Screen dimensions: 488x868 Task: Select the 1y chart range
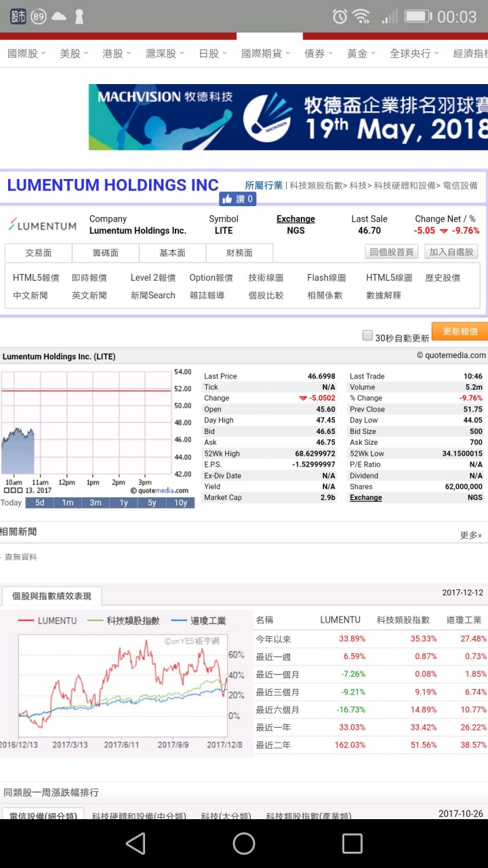(x=123, y=502)
